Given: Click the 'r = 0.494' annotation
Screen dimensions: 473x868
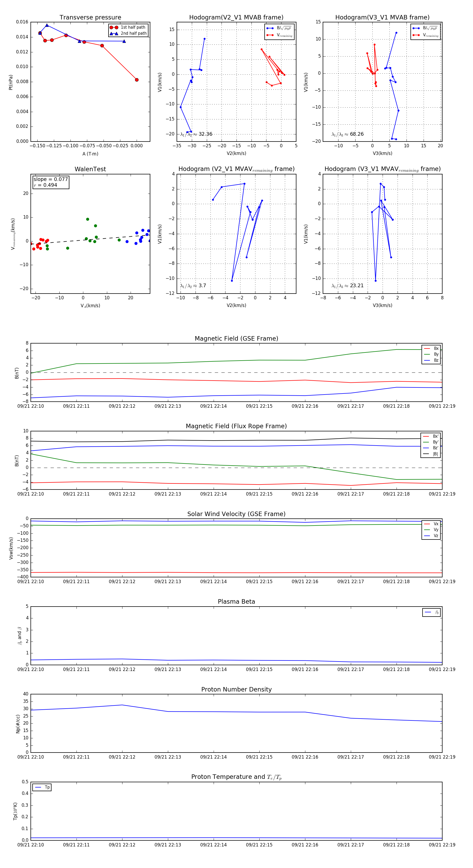Looking at the screenshot, I should click(x=45, y=185).
